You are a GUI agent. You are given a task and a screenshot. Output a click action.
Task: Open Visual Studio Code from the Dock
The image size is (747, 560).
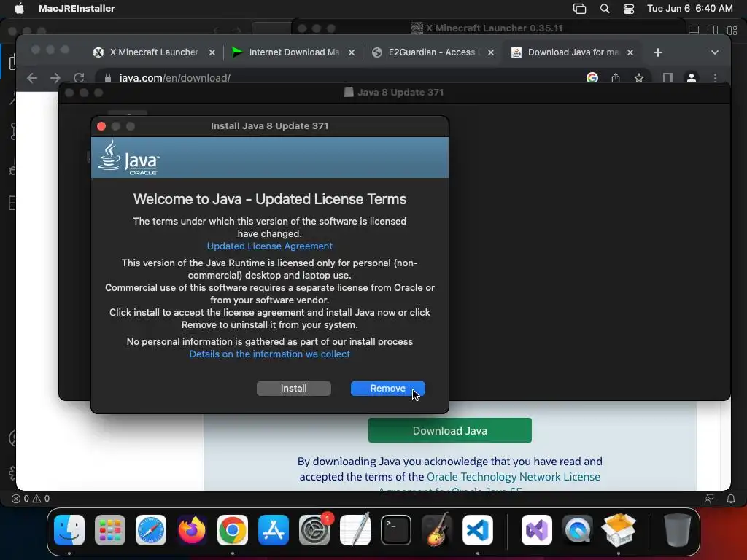coord(477,530)
